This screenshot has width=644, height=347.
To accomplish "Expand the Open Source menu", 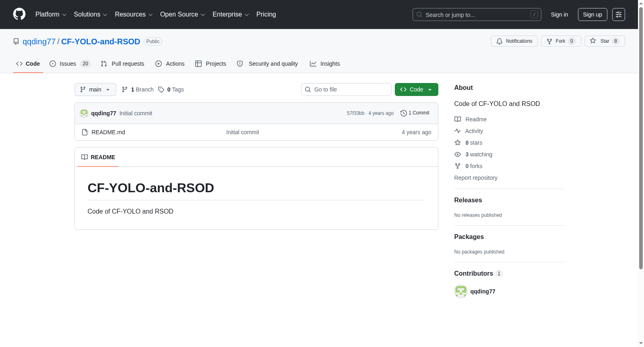I will tap(182, 15).
